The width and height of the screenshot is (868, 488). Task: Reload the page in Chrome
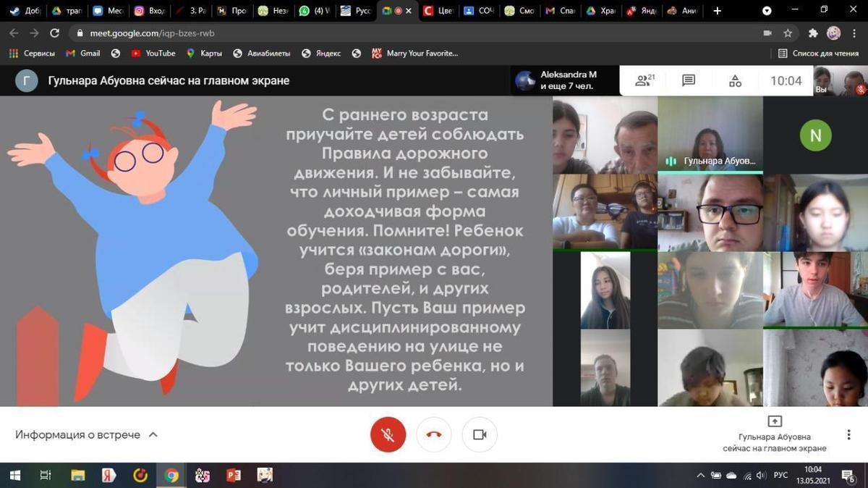coord(54,33)
